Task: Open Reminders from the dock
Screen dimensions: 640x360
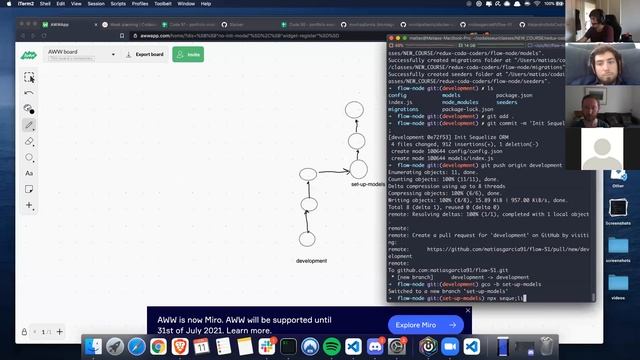Action: coord(223,347)
